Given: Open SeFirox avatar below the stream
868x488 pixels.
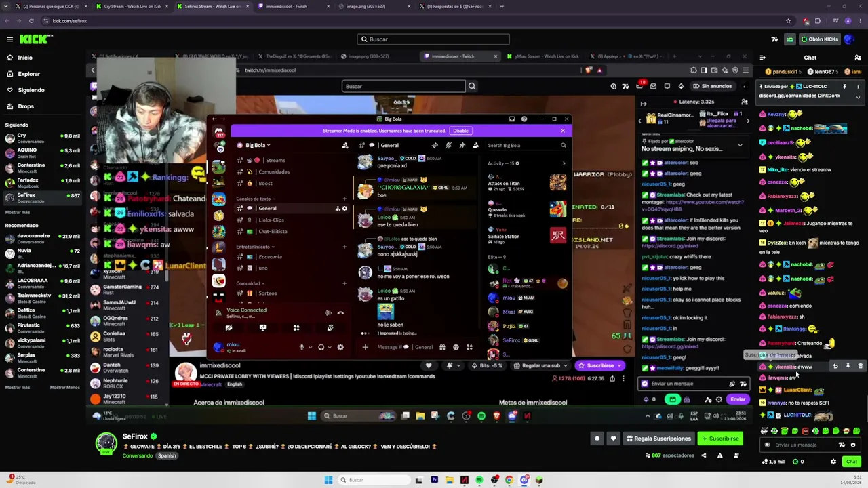Looking at the screenshot, I should 106,443.
